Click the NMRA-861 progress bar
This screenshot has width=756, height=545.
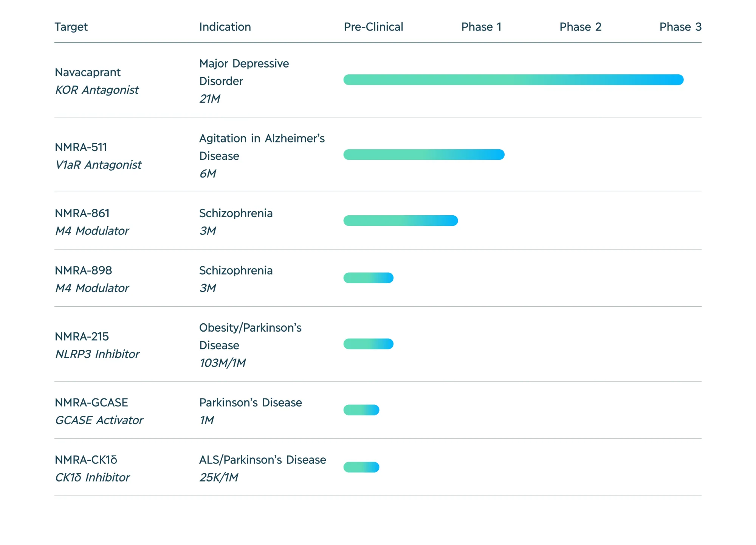pyautogui.click(x=400, y=221)
